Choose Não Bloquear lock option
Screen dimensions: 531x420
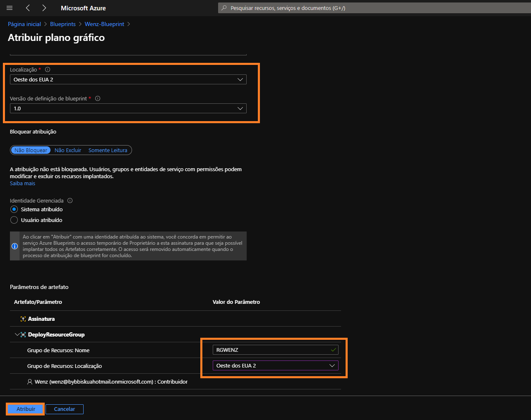click(31, 150)
